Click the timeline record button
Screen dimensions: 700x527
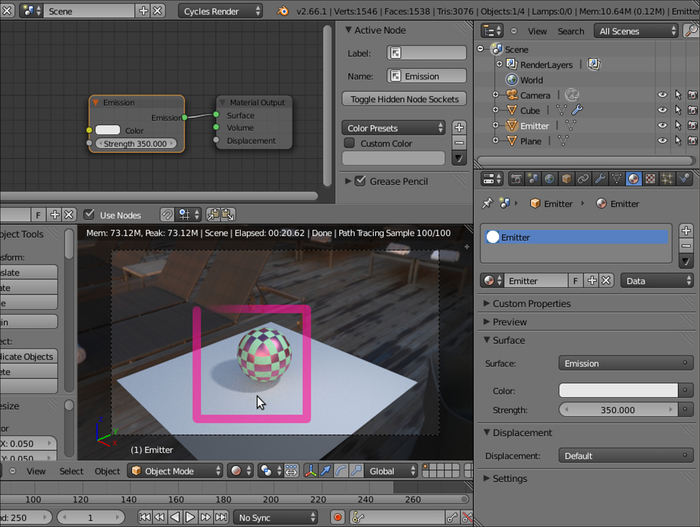[x=337, y=517]
